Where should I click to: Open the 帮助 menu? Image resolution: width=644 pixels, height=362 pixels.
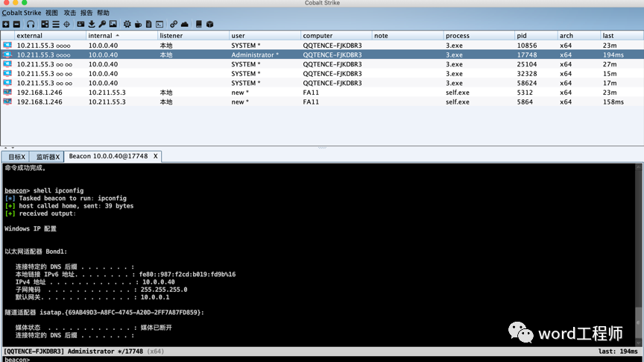pyautogui.click(x=103, y=13)
